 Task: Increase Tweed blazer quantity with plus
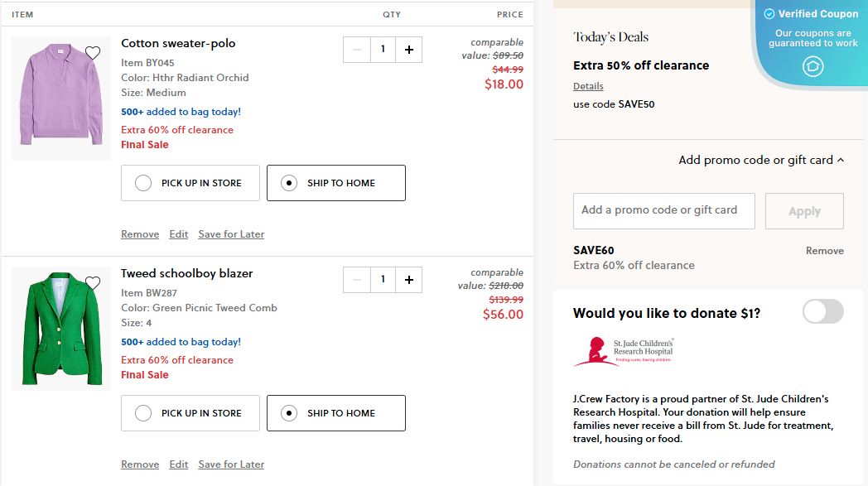point(408,280)
